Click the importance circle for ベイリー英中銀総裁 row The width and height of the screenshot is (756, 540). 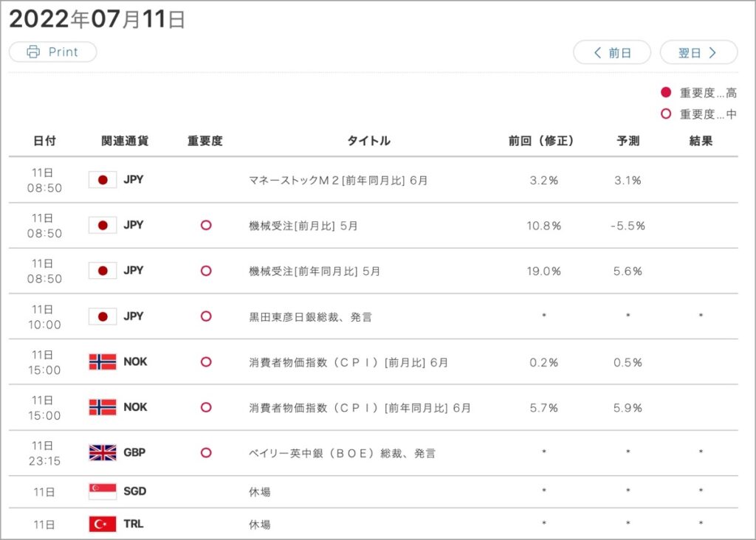(206, 452)
